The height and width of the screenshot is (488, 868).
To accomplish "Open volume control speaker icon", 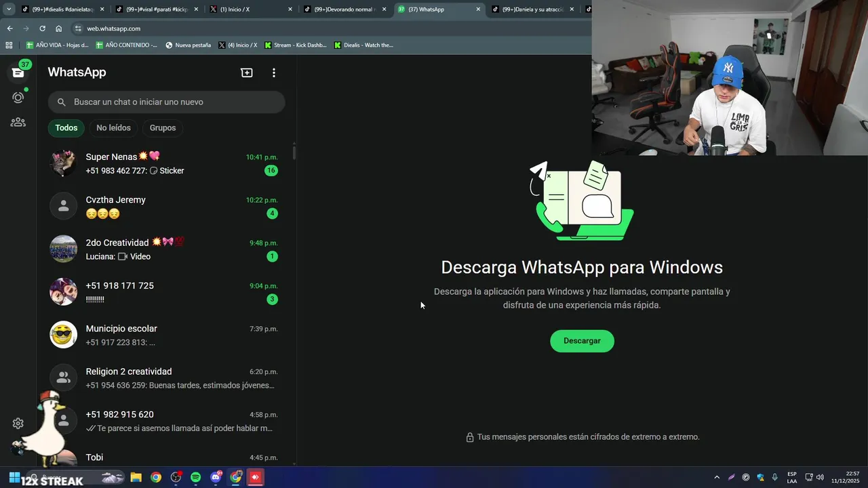I will 820,477.
